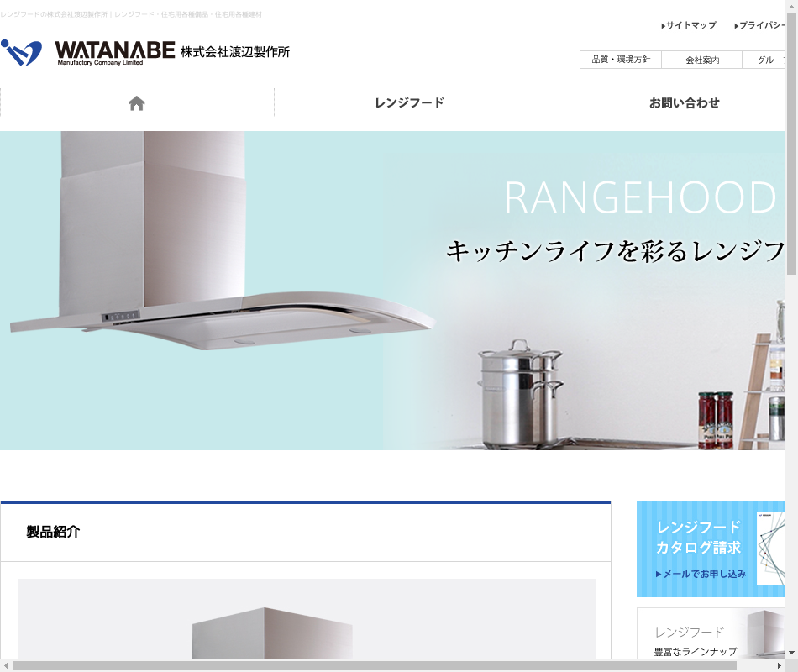
Task: Click right arrow on horizontal scrollbar
Action: coord(779,665)
